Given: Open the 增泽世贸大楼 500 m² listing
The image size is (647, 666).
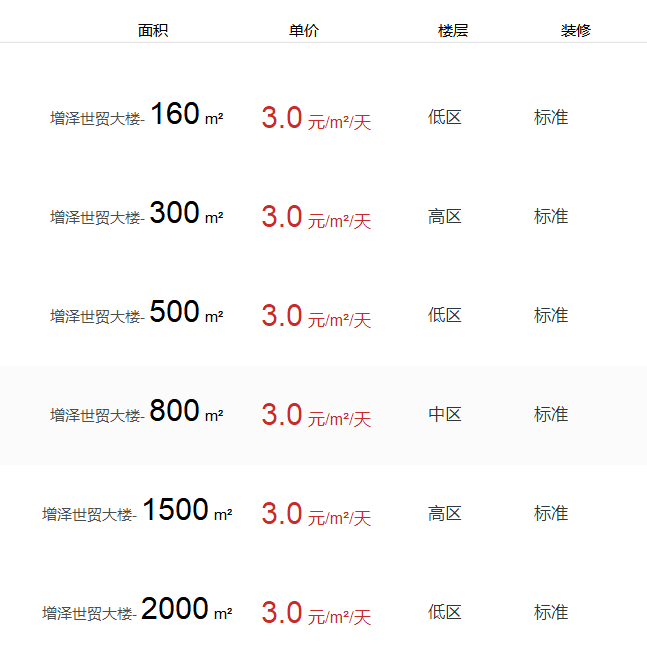Looking at the screenshot, I should [x=137, y=314].
